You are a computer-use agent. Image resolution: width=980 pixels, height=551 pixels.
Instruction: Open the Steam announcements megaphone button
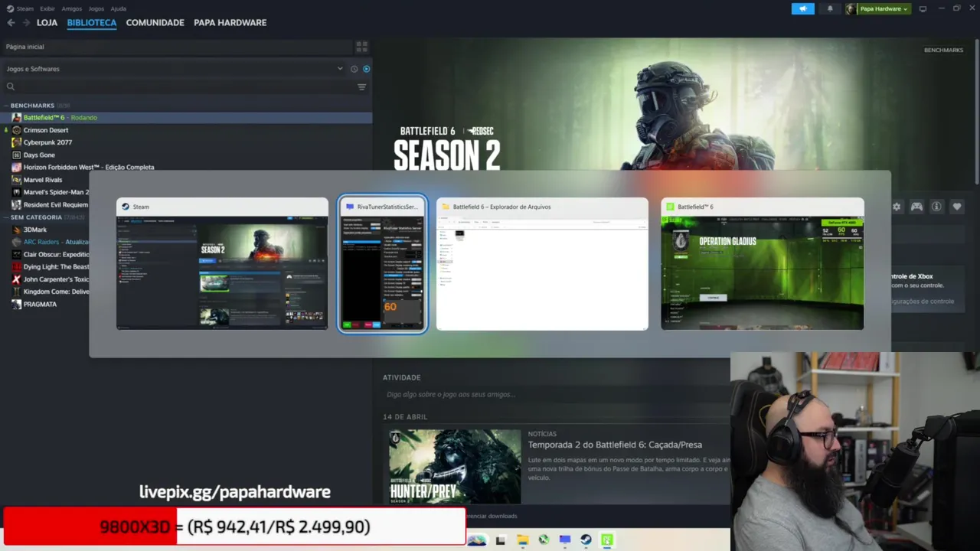tap(802, 8)
